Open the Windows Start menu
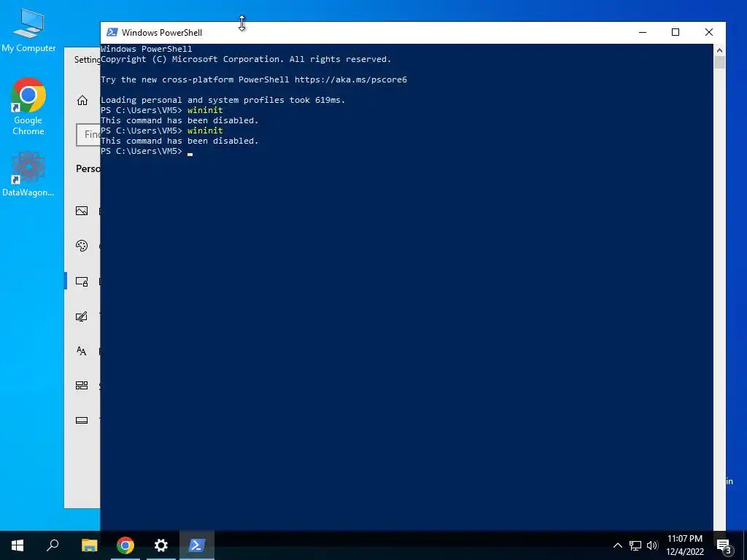The height and width of the screenshot is (560, 747). (x=18, y=545)
